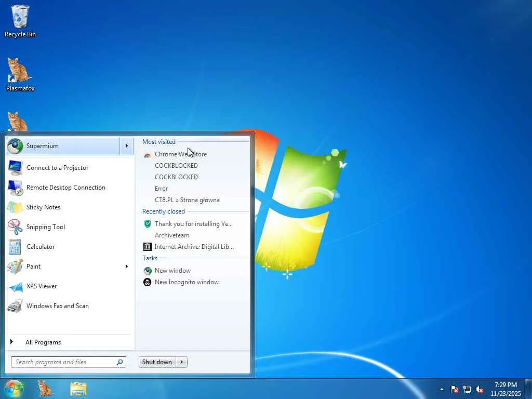Launch the Snipping Tool
Viewport: 532px width, 399px height.
coord(70,227)
